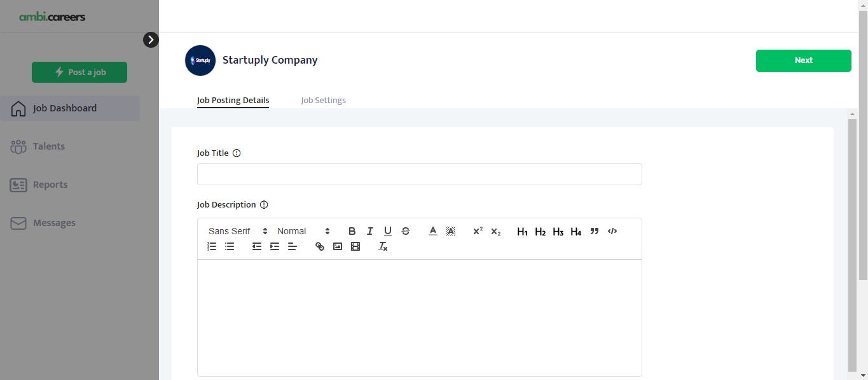Open the text color picker

[x=433, y=231]
